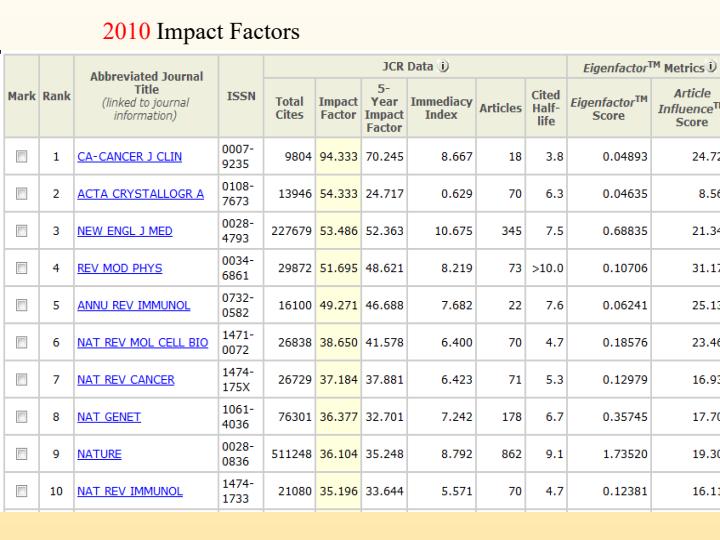Image resolution: width=720 pixels, height=540 pixels.
Task: Select the NATURE row checkbox
Action: click(22, 454)
